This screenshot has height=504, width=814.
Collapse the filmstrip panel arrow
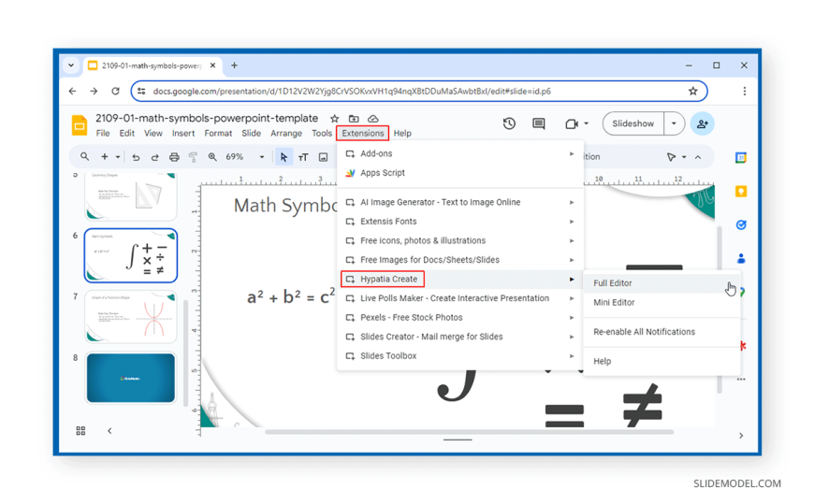(109, 431)
